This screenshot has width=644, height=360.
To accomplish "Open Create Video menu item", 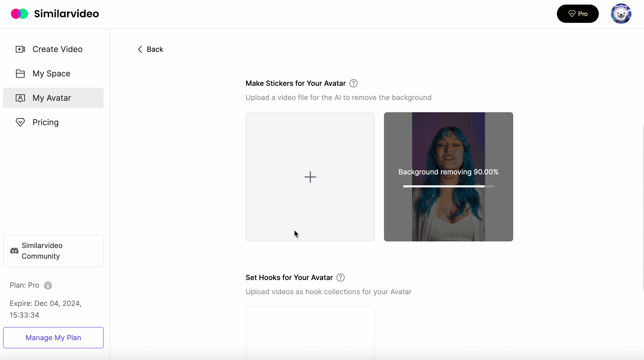I will tap(53, 49).
